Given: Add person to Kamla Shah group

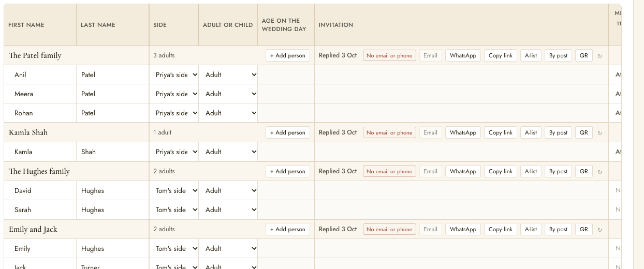Looking at the screenshot, I should 288,132.
